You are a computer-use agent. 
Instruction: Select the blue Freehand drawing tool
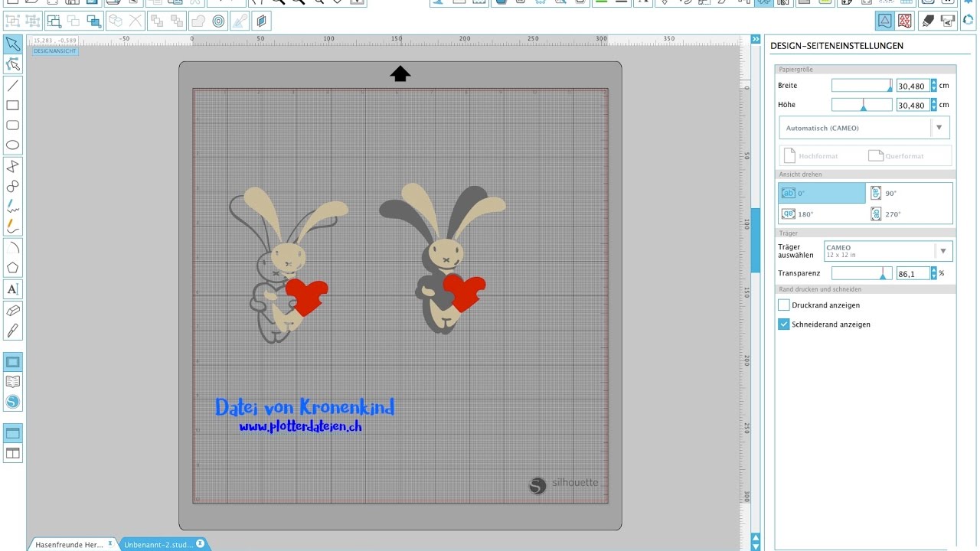pyautogui.click(x=13, y=207)
